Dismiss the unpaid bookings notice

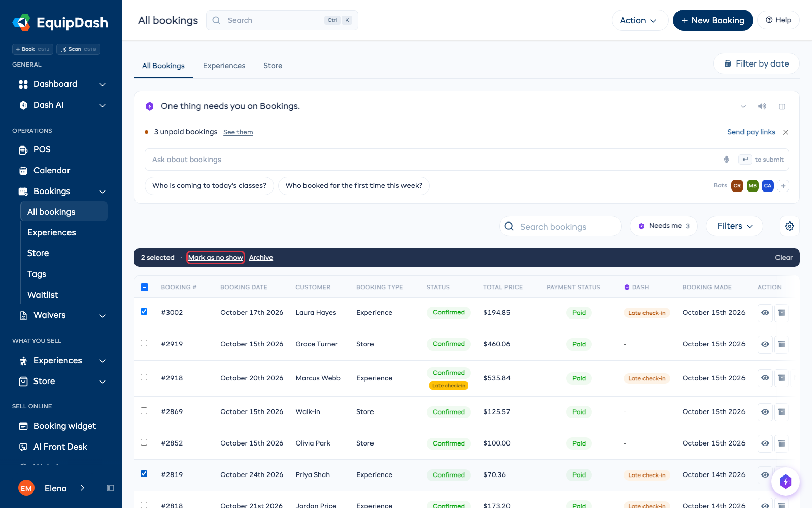point(786,132)
